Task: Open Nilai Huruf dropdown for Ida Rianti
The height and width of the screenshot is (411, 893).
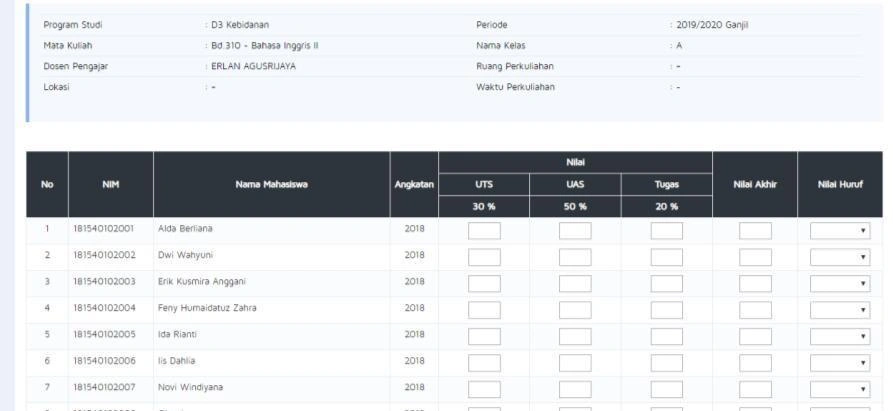Action: tap(840, 336)
